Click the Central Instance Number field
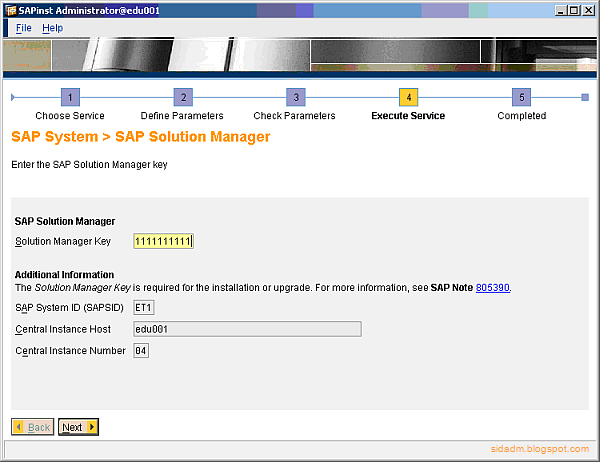 click(x=141, y=350)
